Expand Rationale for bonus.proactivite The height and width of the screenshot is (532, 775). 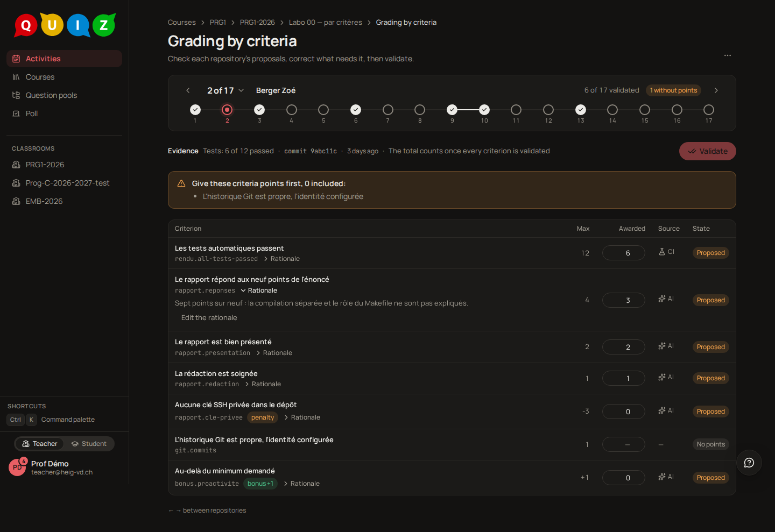(301, 484)
